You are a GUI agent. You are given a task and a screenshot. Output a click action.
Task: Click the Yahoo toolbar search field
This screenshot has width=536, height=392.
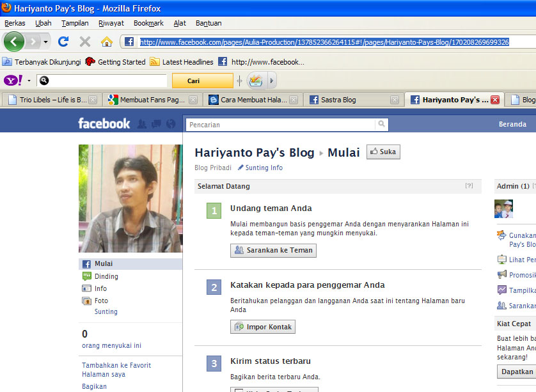click(x=102, y=81)
